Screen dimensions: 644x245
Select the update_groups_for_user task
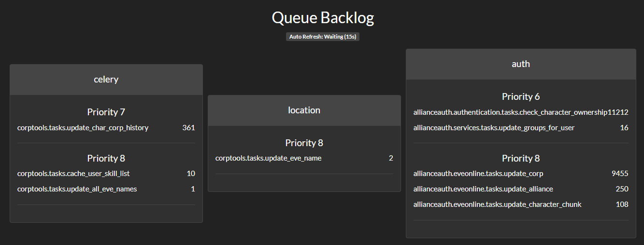click(x=494, y=128)
